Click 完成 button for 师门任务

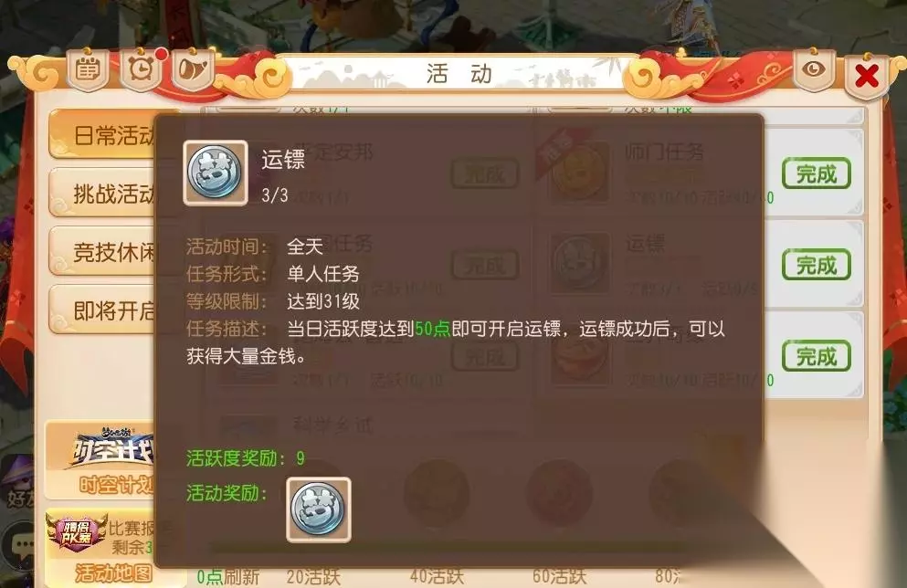(817, 173)
